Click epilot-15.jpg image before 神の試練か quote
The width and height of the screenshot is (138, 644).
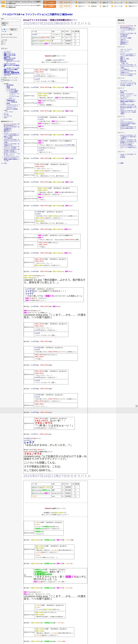[33, 280]
